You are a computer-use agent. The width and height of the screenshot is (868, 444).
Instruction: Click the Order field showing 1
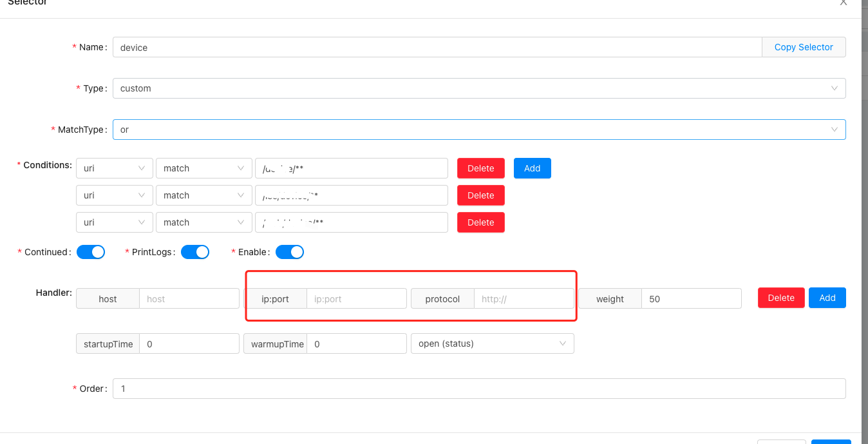tap(479, 389)
